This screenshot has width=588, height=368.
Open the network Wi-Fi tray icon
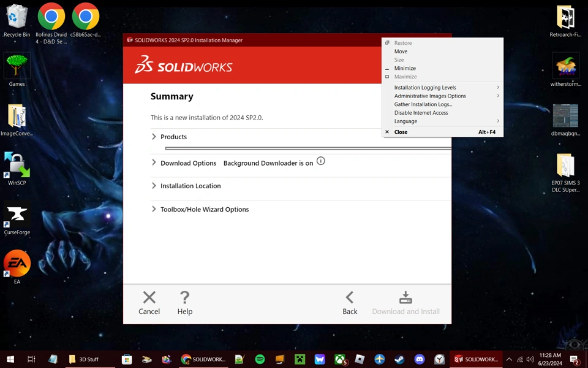pos(520,359)
